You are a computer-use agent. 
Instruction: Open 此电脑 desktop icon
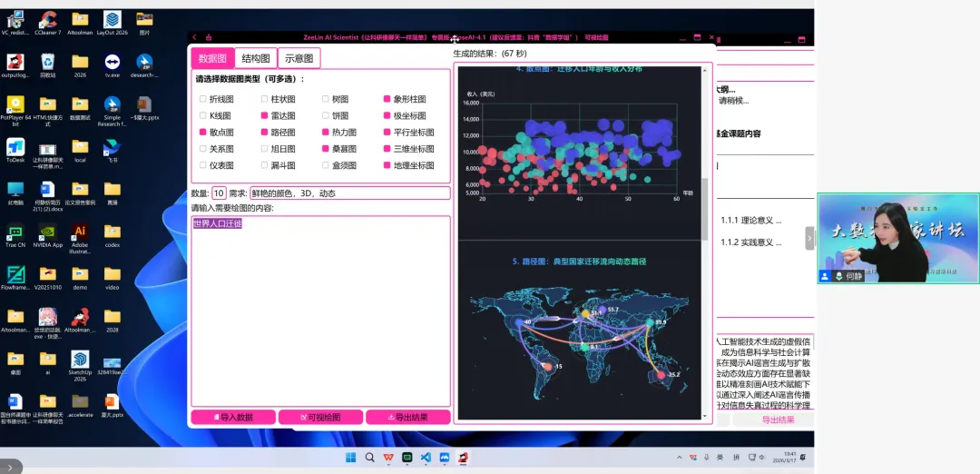point(15,193)
